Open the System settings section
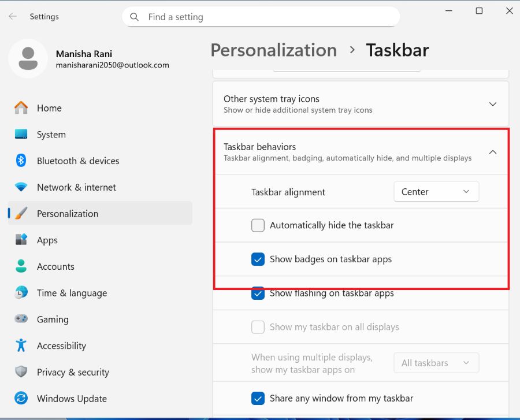Screen dimensions: 520x420 (51, 134)
